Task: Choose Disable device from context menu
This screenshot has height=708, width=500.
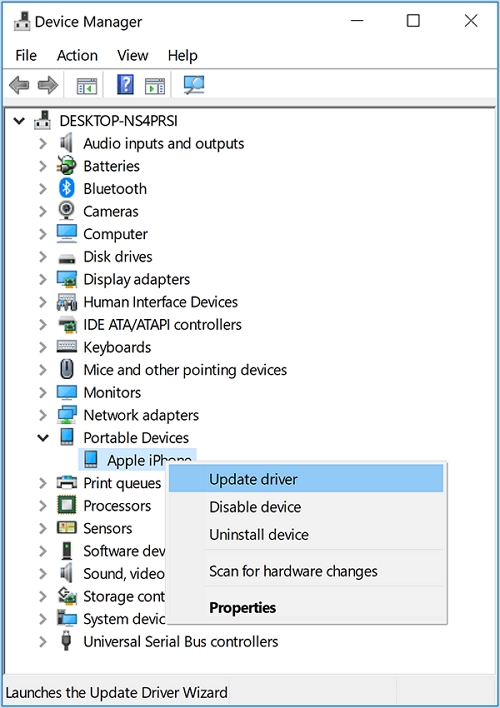Action: pos(306,507)
